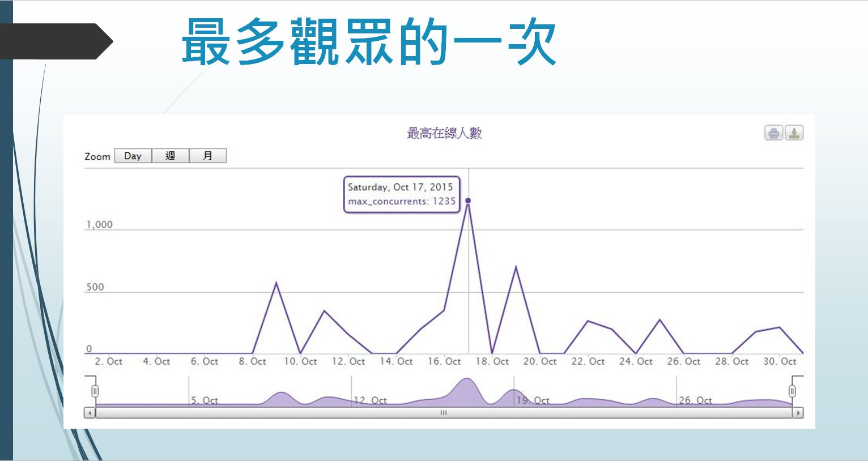Click the 4. Oct x-axis label
This screenshot has height=461, width=868.
[x=156, y=361]
